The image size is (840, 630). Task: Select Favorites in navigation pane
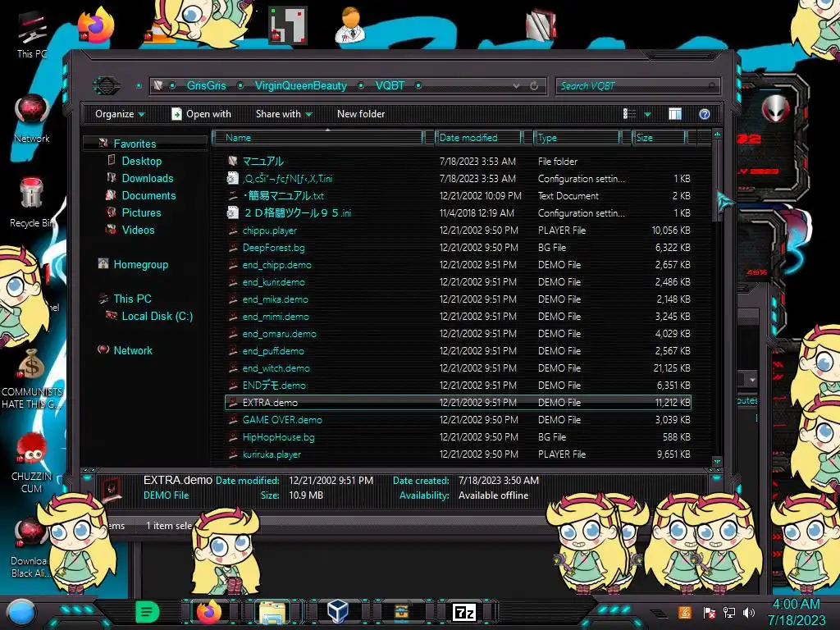click(135, 144)
